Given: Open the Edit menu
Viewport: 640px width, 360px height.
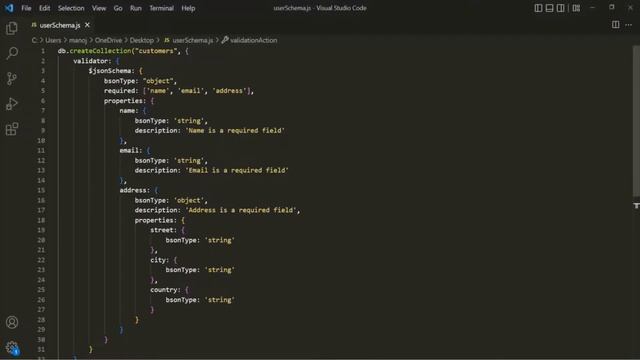Looking at the screenshot, I should 44,8.
